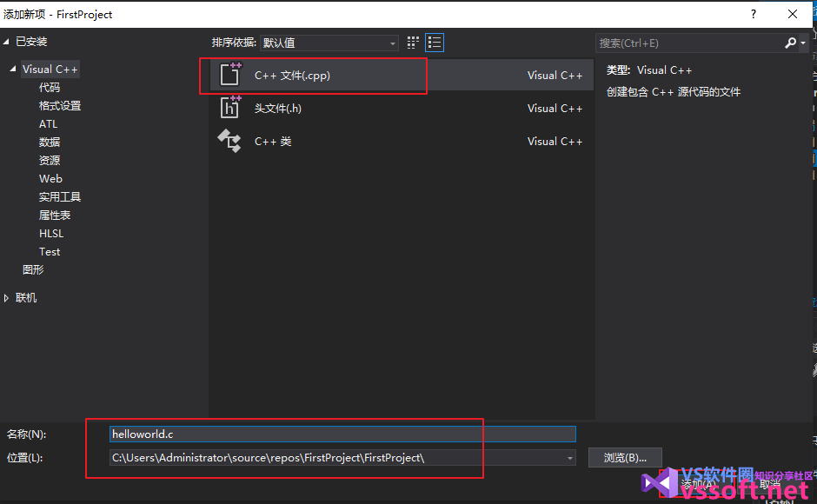Select the 资源 category
This screenshot has width=817, height=504.
(x=50, y=161)
